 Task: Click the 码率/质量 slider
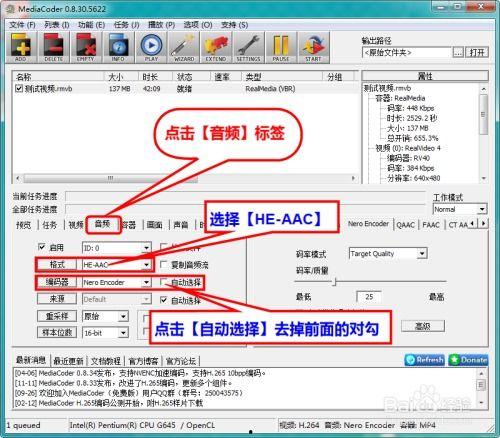(370, 282)
